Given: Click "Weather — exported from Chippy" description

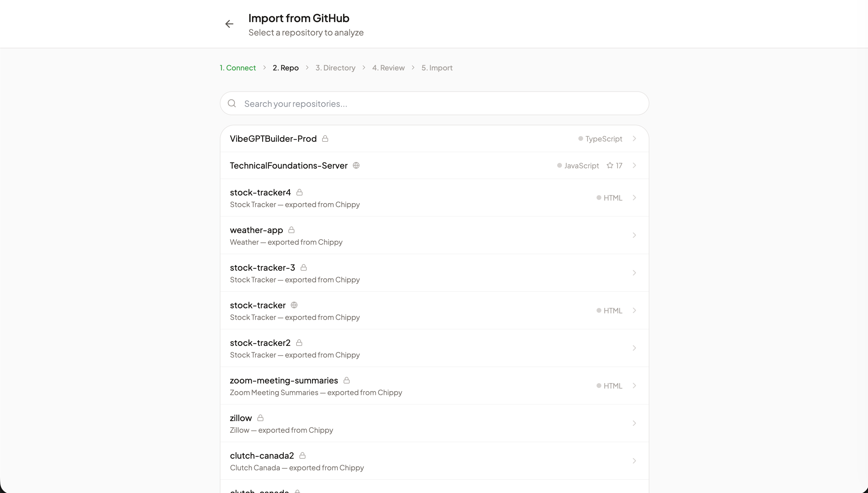Looking at the screenshot, I should point(286,242).
